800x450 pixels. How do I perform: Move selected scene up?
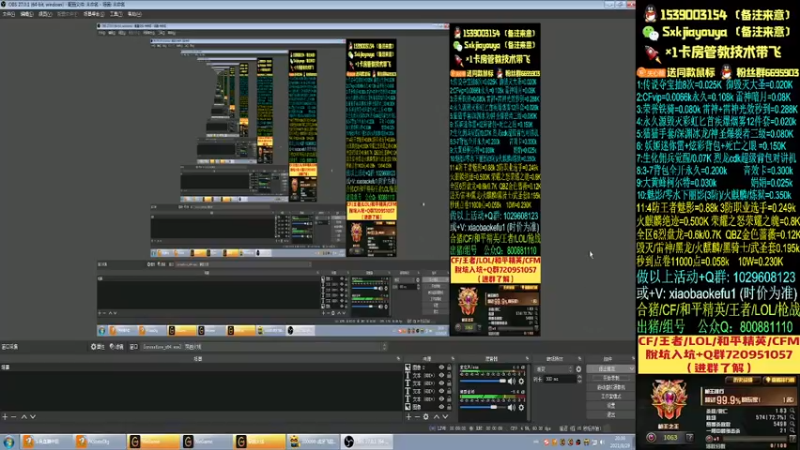click(23, 417)
